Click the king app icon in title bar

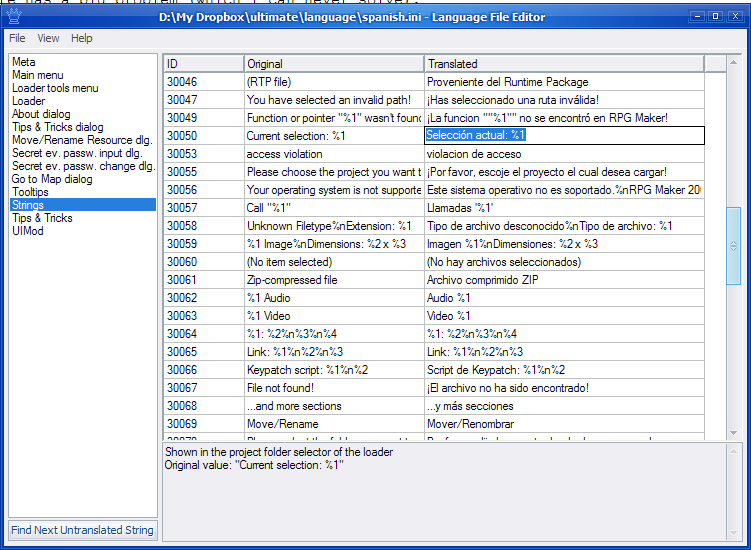[13, 16]
